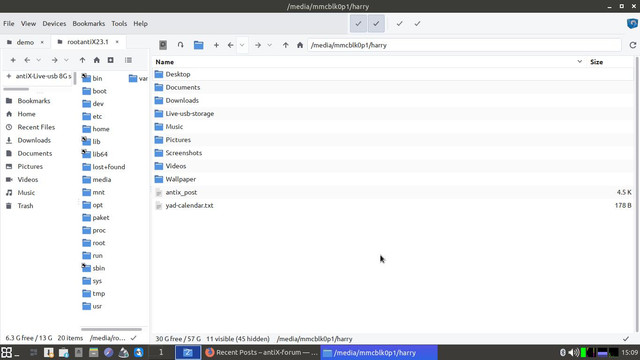Click the right panel vertical scrollbar
This screenshot has width=640, height=360.
click(637, 194)
